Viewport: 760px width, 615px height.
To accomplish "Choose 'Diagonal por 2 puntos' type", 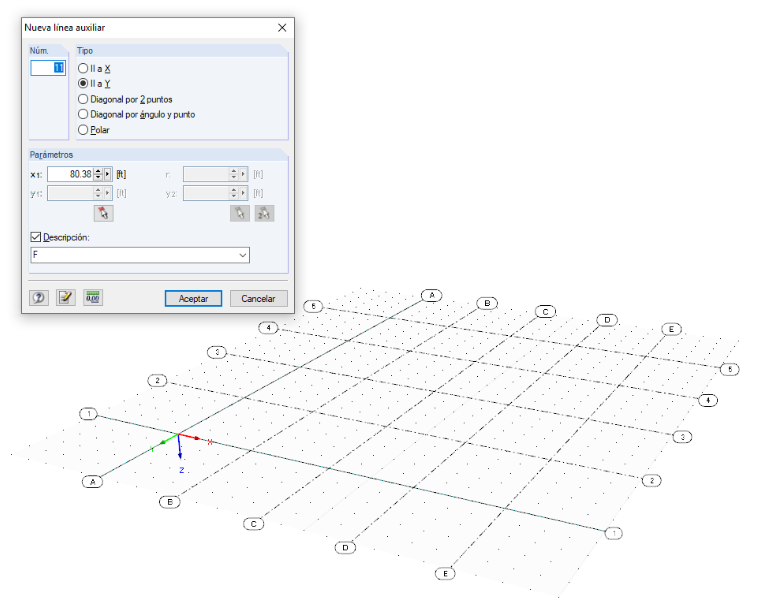I will [x=125, y=99].
